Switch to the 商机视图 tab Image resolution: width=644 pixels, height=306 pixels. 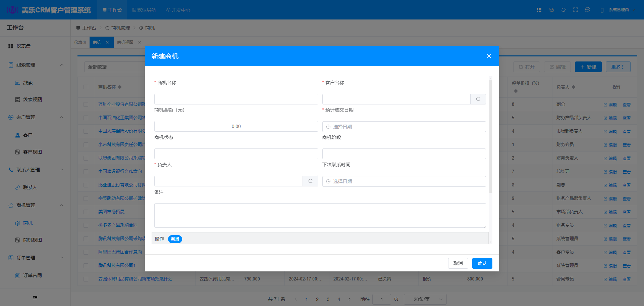[125, 42]
